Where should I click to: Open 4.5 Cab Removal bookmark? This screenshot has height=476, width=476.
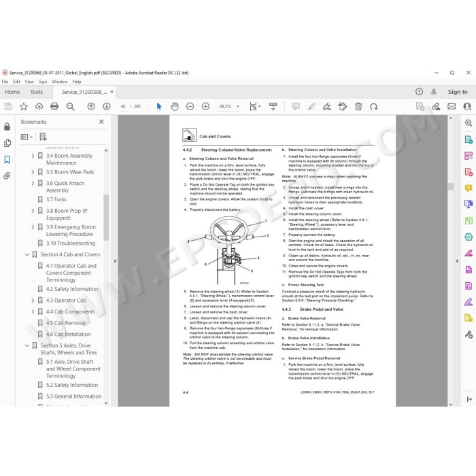tap(66, 323)
